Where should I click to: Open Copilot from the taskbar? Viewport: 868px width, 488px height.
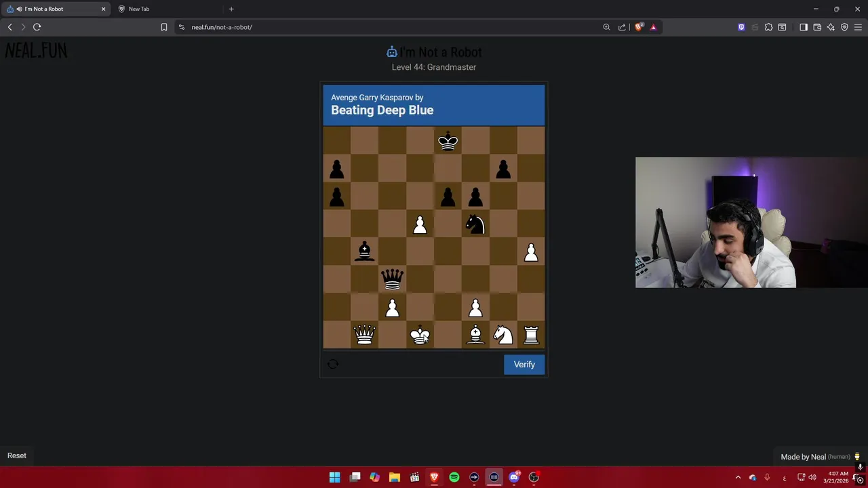(374, 477)
